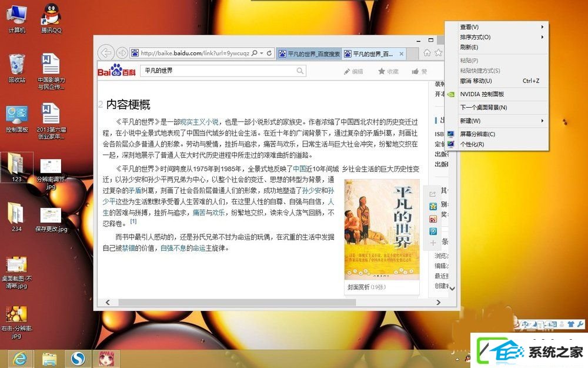Select the folder named 123
The width and height of the screenshot is (588, 368).
tap(16, 167)
